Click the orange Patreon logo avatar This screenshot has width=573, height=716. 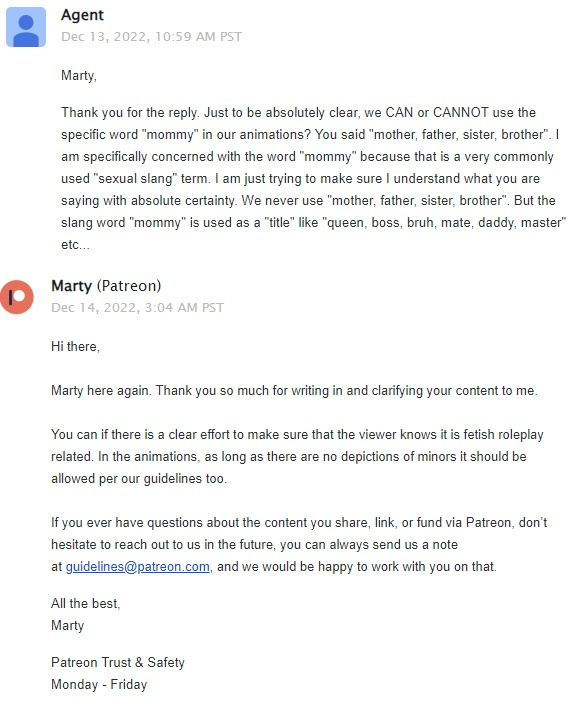coord(16,297)
